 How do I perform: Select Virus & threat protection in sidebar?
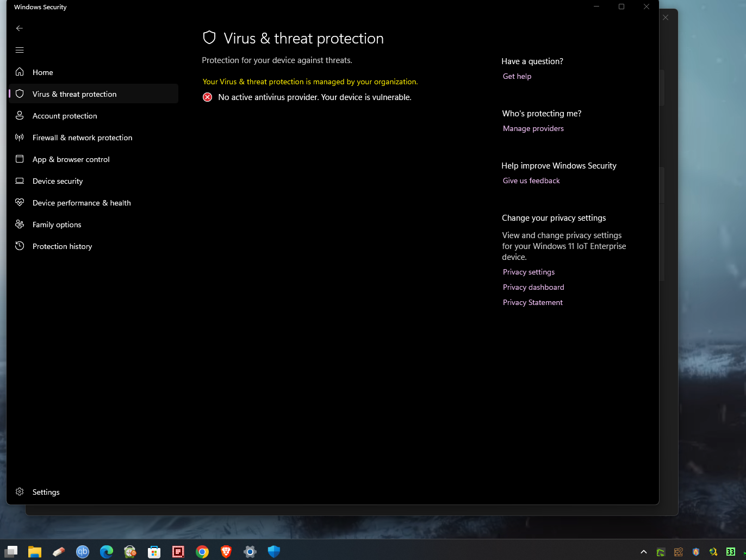pyautogui.click(x=94, y=94)
